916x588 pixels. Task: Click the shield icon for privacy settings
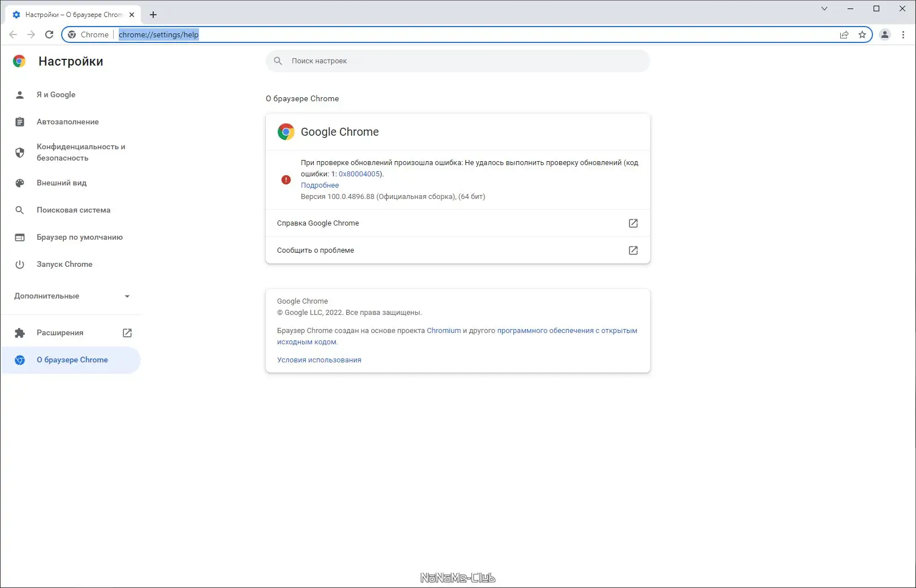coord(20,152)
